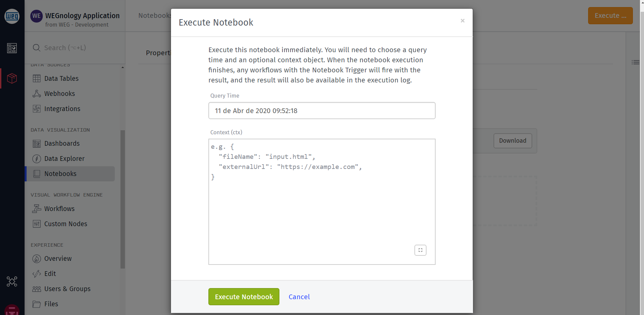644x315 pixels.
Task: Open the dashboards rail icon
Action: (12, 48)
